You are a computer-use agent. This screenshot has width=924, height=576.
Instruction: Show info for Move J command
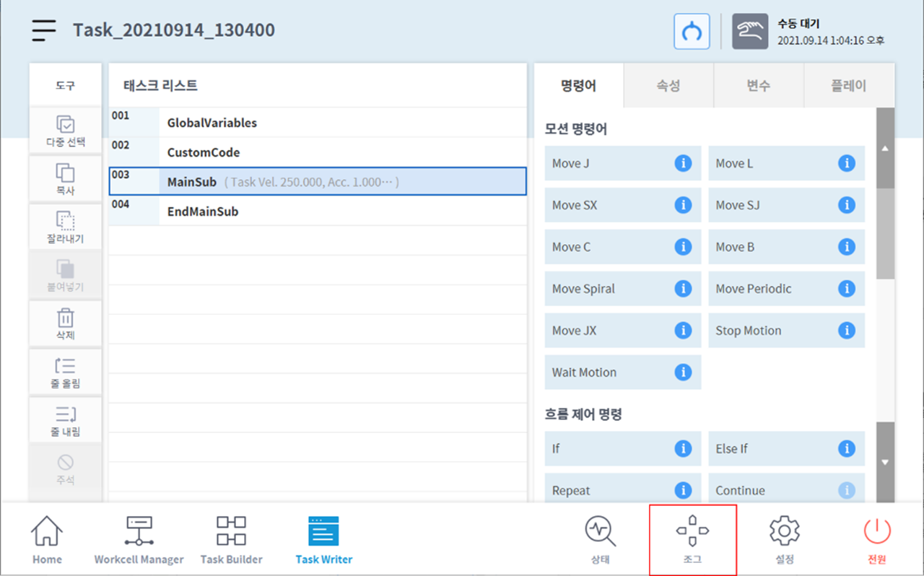pyautogui.click(x=683, y=163)
